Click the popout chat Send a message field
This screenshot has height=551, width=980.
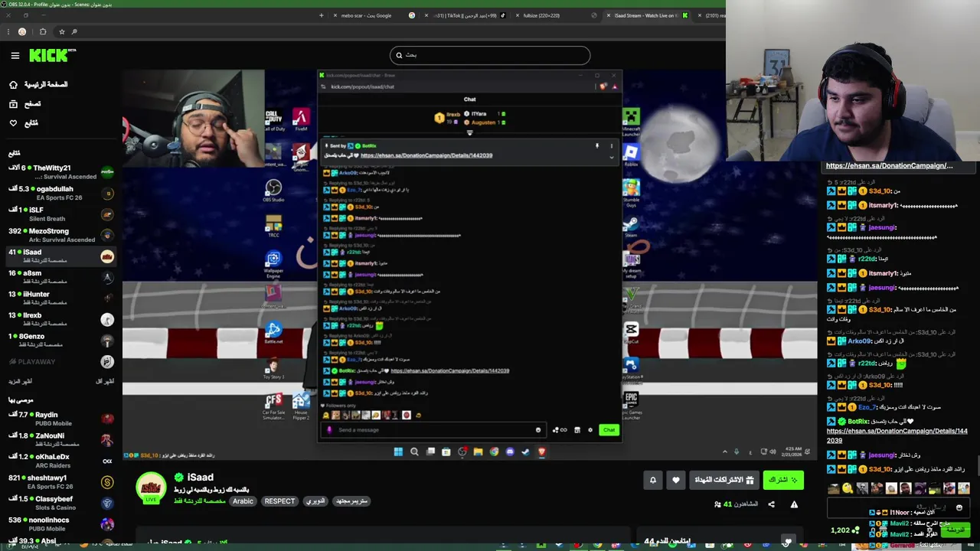pyautogui.click(x=433, y=430)
